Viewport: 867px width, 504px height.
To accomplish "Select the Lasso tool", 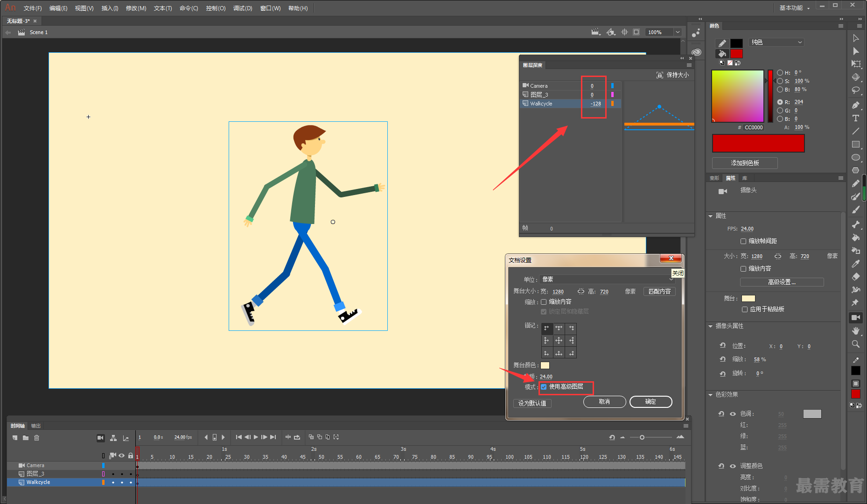I will click(856, 90).
